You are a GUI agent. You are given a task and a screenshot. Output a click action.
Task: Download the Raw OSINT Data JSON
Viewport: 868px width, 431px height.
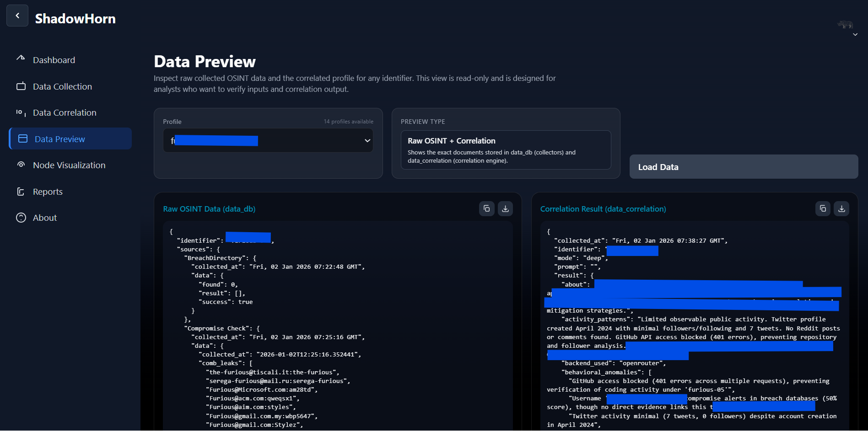[505, 208]
